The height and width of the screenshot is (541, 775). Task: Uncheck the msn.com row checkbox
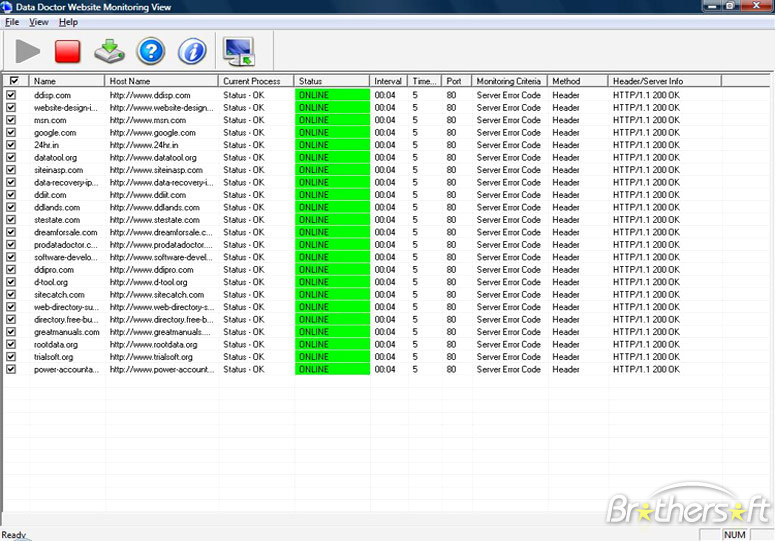(11, 120)
